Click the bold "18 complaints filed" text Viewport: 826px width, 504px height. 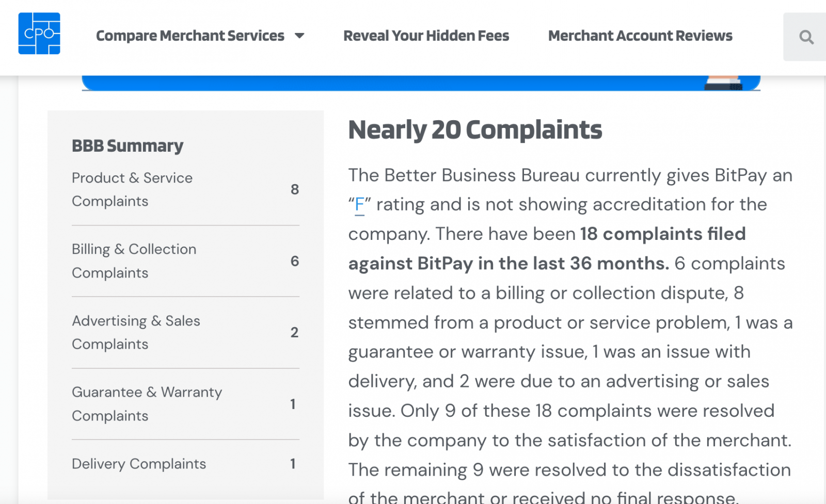663,234
